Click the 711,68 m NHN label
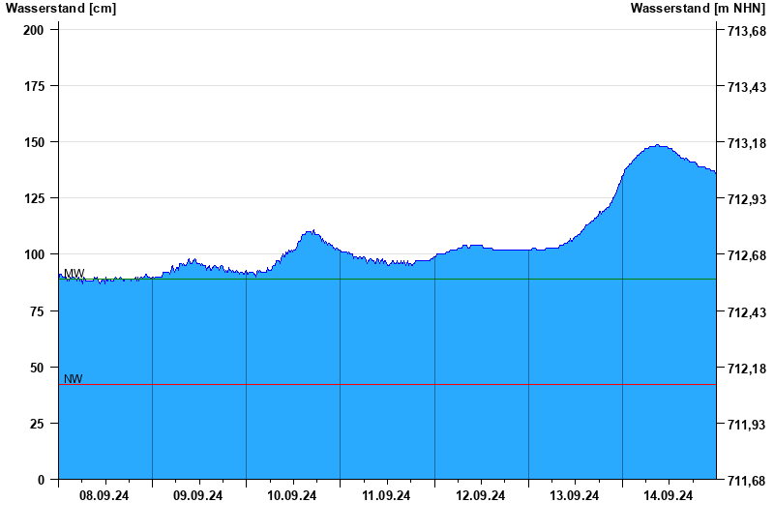Image resolution: width=774 pixels, height=532 pixels. [x=747, y=481]
